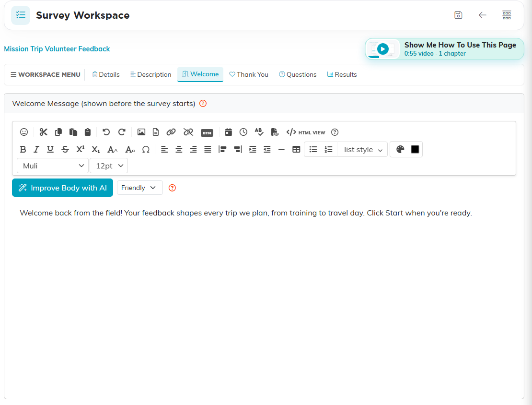This screenshot has width=532, height=405.
Task: Align text to the right
Action: pos(193,150)
